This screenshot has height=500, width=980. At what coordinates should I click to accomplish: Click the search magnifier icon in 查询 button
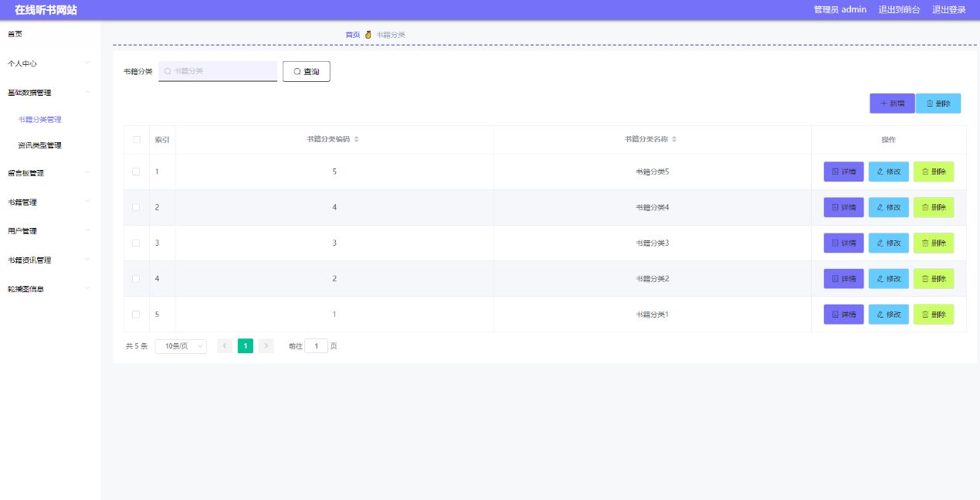coord(297,71)
